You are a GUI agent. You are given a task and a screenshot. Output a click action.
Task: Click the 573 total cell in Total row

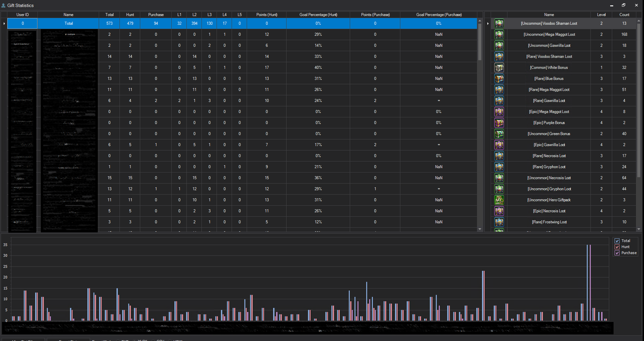[x=109, y=23]
